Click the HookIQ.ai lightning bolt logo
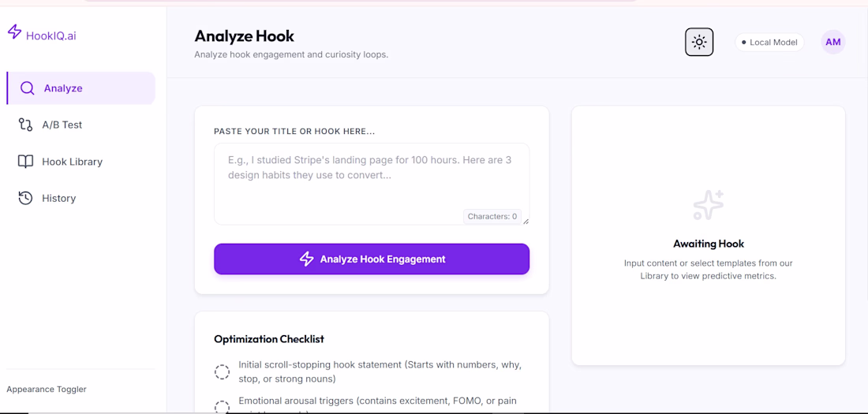This screenshot has width=868, height=414. coord(14,32)
